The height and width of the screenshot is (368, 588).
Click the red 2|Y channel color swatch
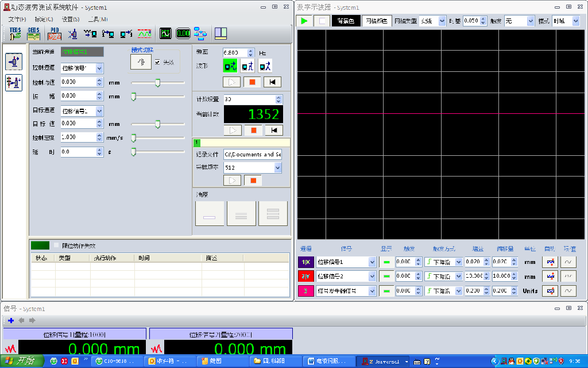pos(306,276)
